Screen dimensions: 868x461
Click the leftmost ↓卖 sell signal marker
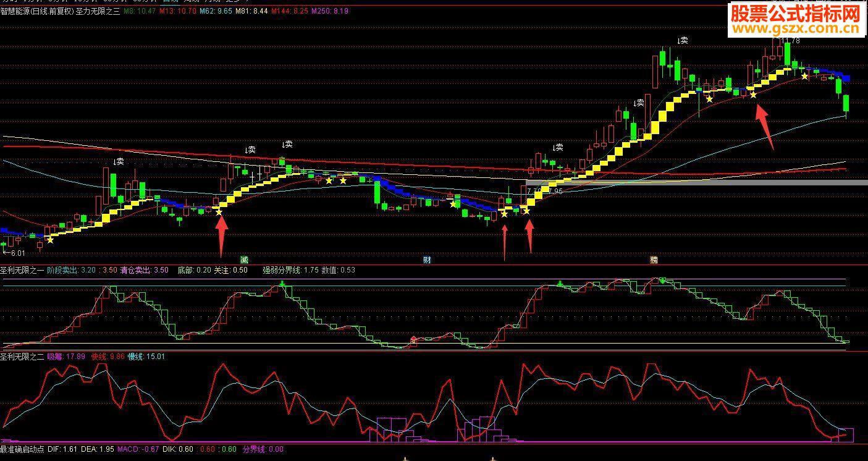[118, 161]
